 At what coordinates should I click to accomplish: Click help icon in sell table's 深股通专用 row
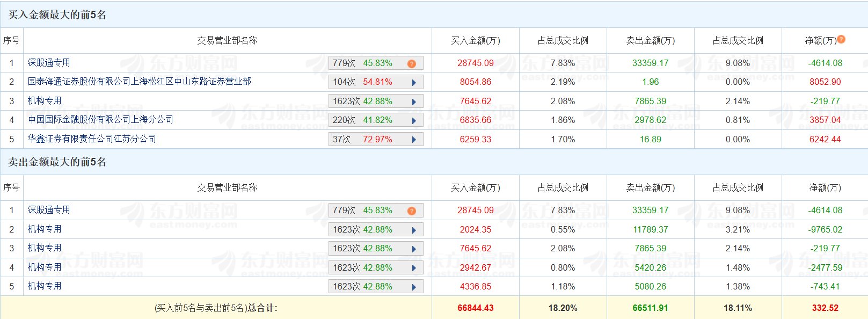coord(412,211)
